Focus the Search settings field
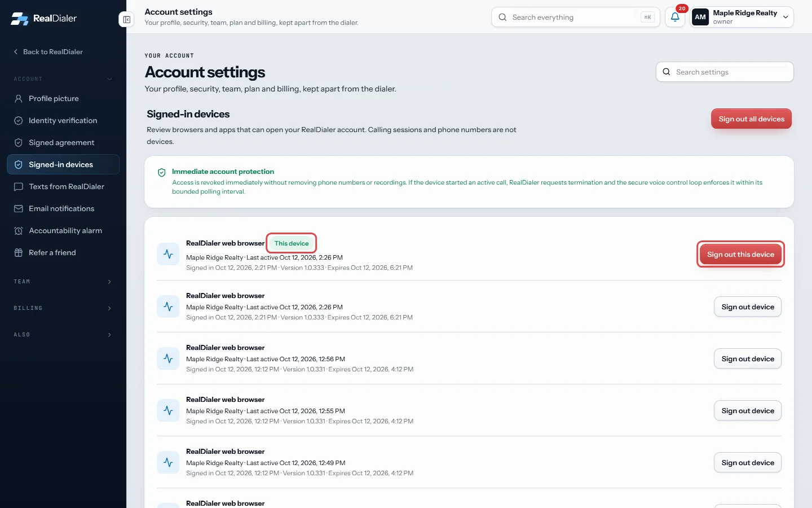This screenshot has height=508, width=812. (x=725, y=72)
